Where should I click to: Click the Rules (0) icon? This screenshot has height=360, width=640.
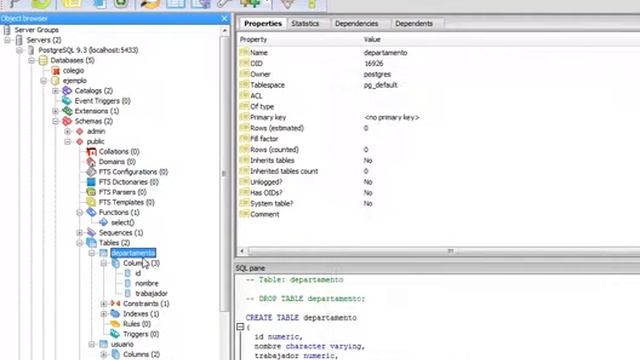(x=116, y=324)
